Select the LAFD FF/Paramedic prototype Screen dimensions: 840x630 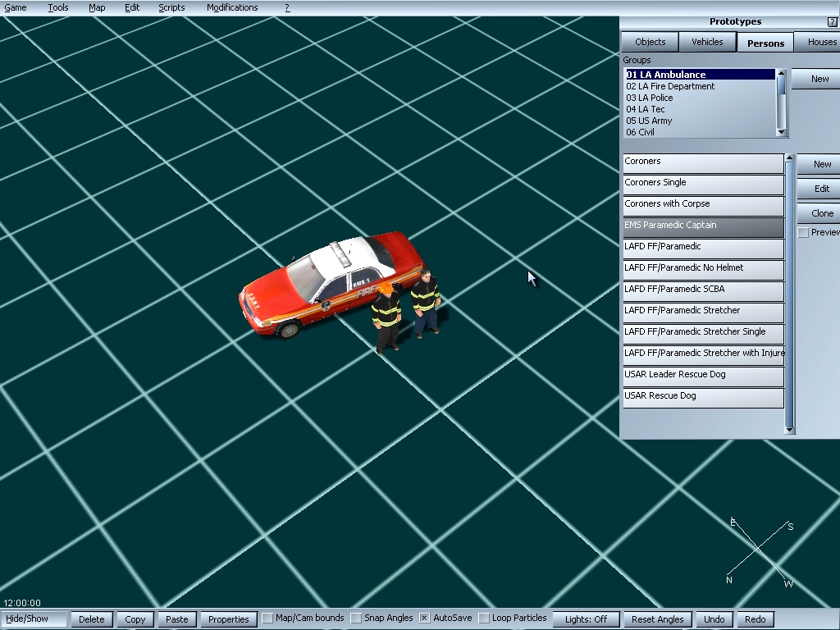703,249
